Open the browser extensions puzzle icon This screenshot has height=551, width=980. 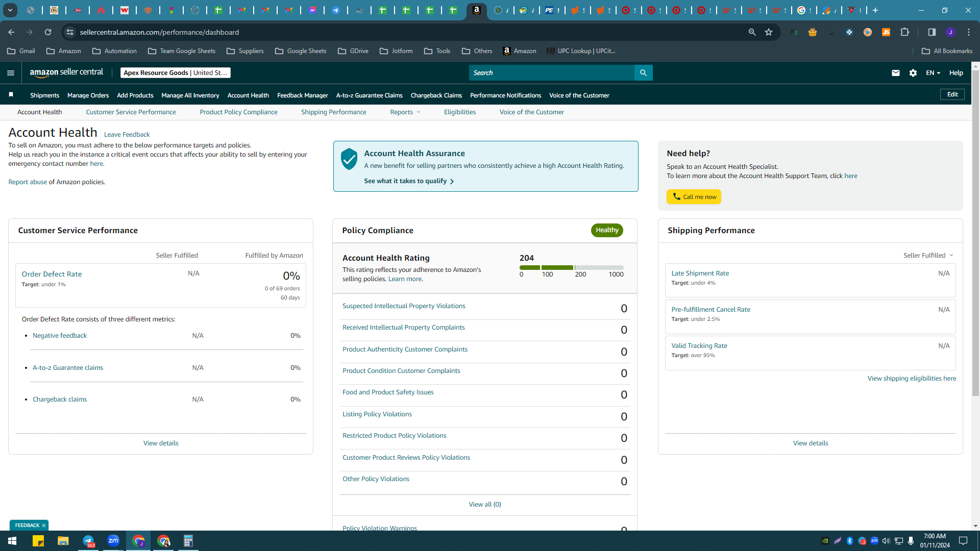[904, 32]
